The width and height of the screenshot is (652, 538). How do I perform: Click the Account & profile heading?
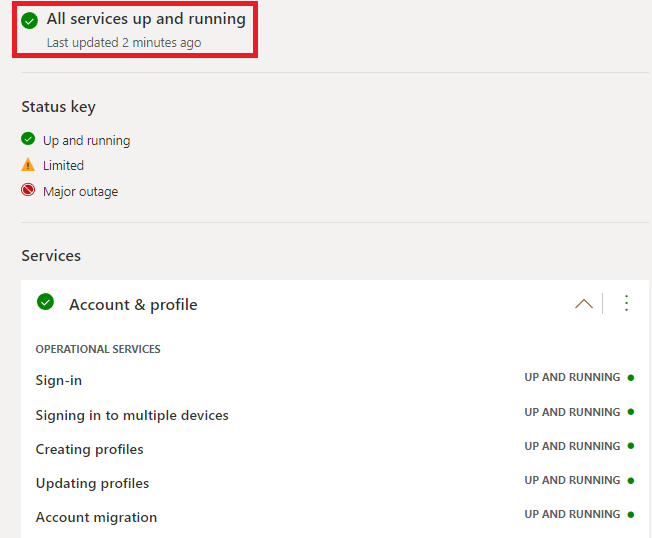point(133,305)
